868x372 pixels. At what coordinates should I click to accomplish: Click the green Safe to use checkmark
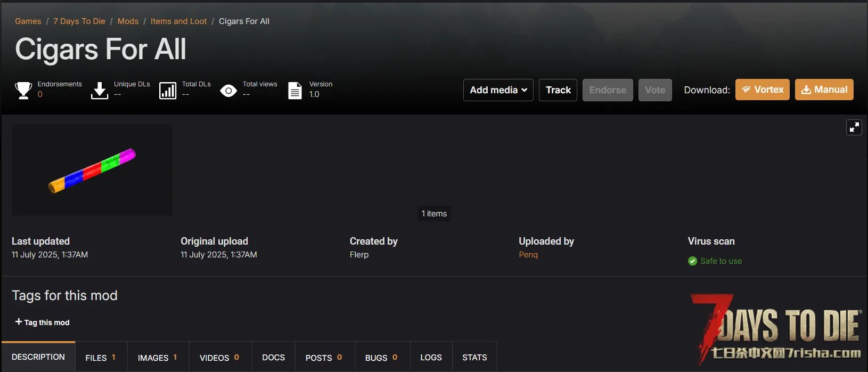point(692,261)
